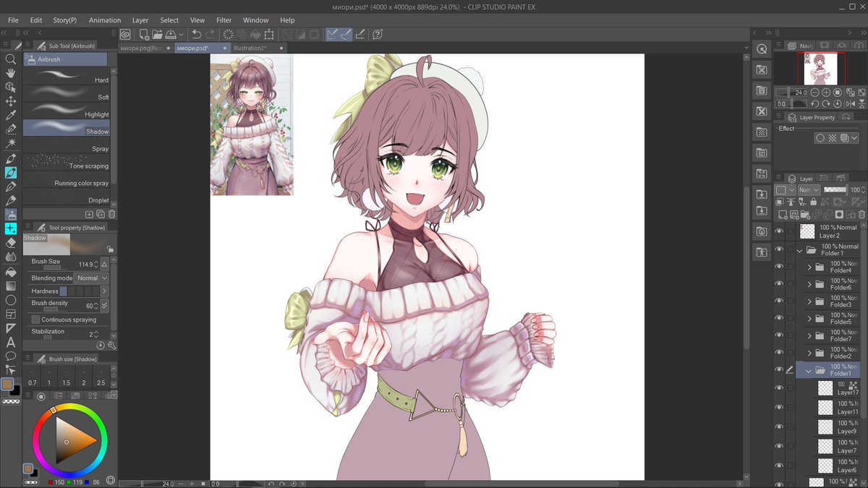Hide Folder6 with eye icon

coord(779,284)
